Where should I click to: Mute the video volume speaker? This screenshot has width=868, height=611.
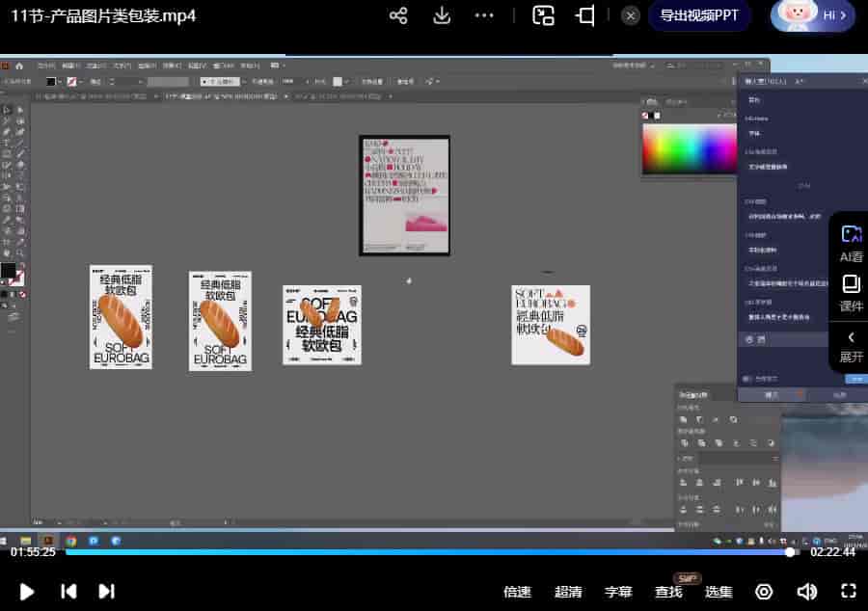(806, 591)
